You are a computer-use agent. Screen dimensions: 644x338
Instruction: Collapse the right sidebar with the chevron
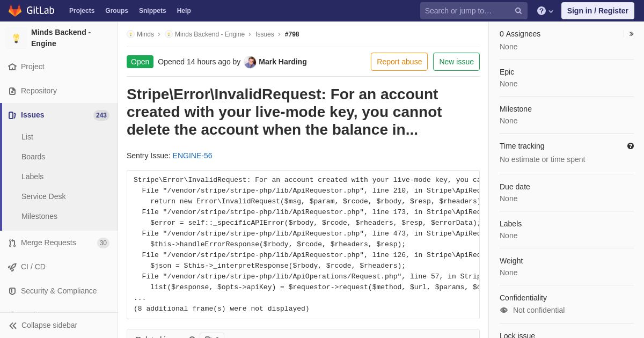[x=632, y=34]
